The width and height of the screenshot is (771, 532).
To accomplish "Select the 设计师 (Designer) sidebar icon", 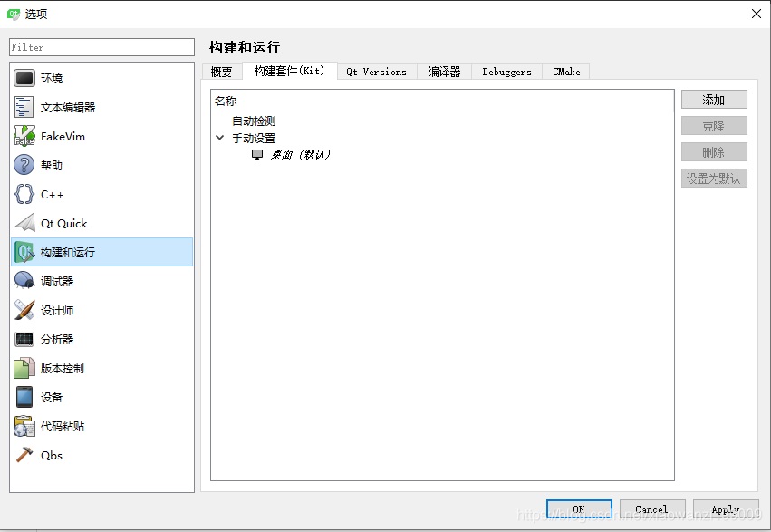I will click(55, 309).
